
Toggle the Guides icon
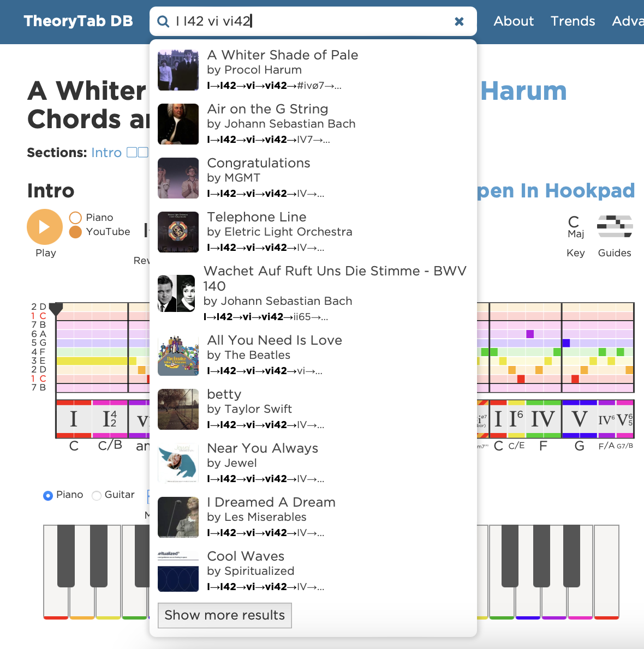click(615, 226)
